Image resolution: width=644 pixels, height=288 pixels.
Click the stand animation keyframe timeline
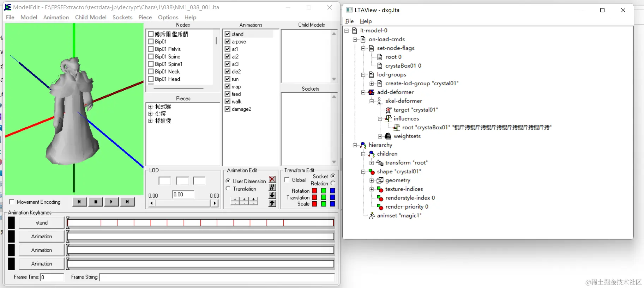pos(200,223)
